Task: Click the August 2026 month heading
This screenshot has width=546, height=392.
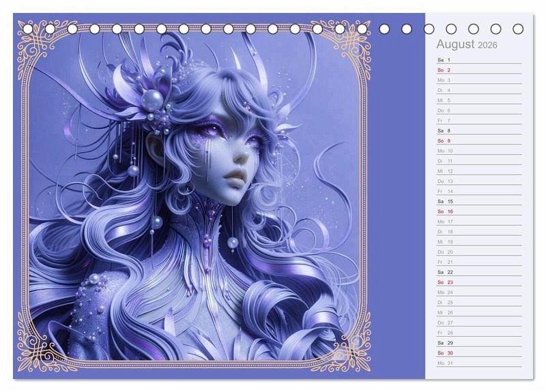Action: 467,45
